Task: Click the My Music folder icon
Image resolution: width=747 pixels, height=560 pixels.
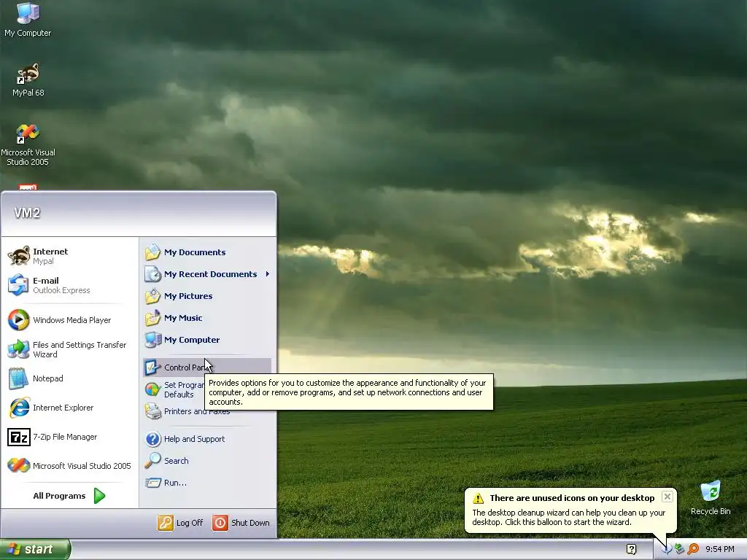Action: pyautogui.click(x=152, y=318)
